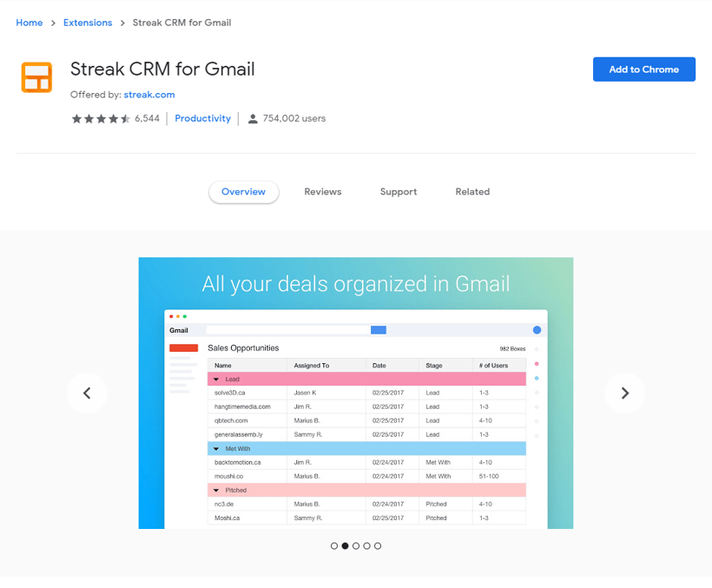The height and width of the screenshot is (588, 712).
Task: Click the Streak CRM orange extension logo
Action: [36, 77]
